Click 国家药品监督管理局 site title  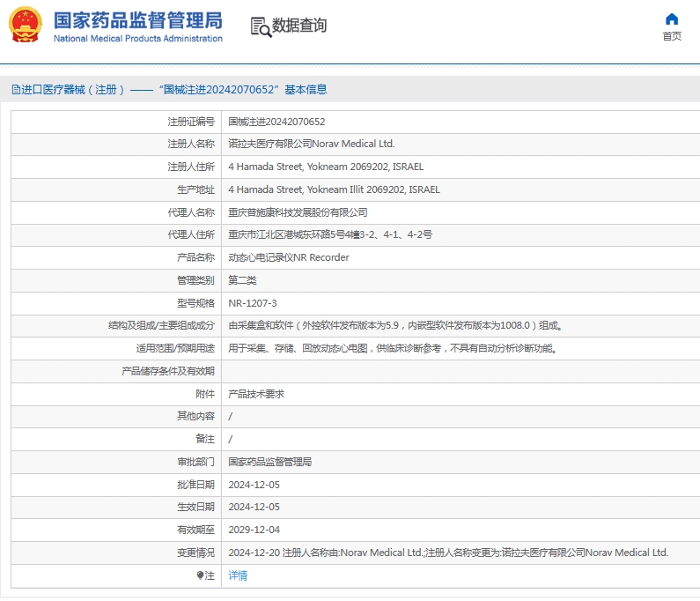pos(138,20)
